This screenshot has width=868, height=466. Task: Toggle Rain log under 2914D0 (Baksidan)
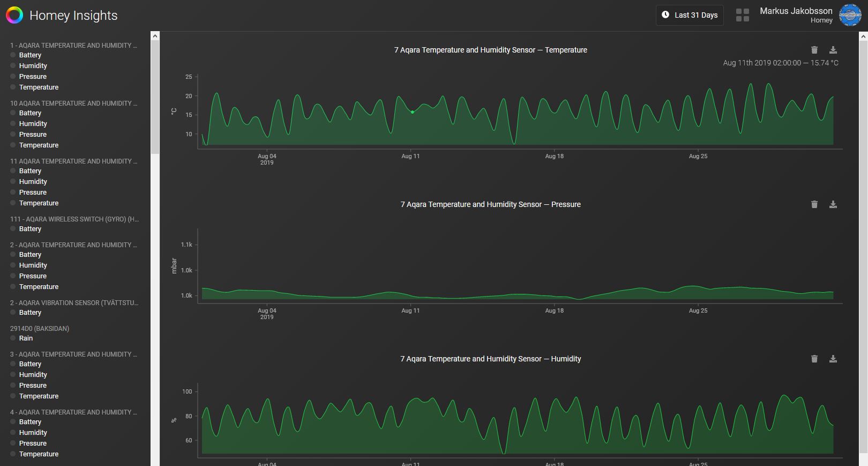(x=21, y=338)
